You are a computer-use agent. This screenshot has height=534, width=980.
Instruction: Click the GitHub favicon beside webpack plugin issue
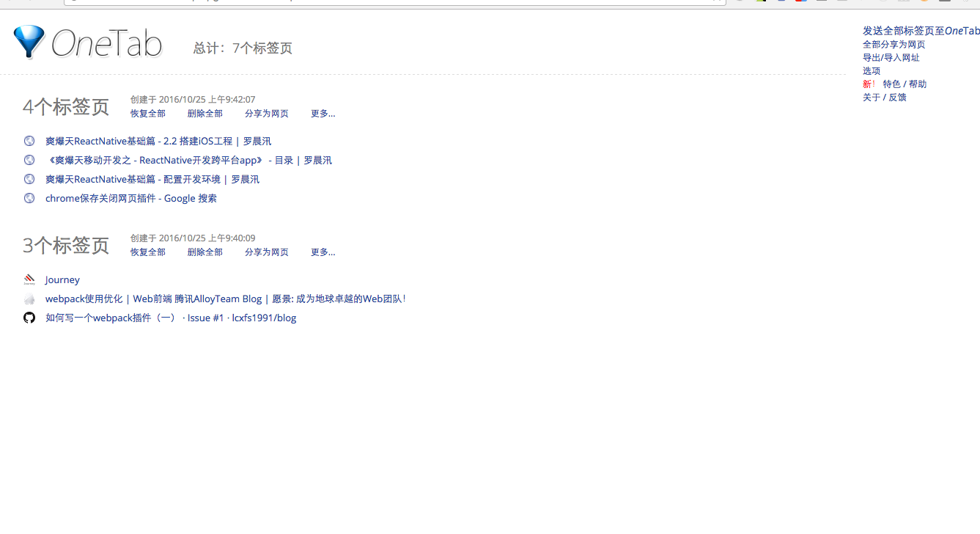(29, 318)
